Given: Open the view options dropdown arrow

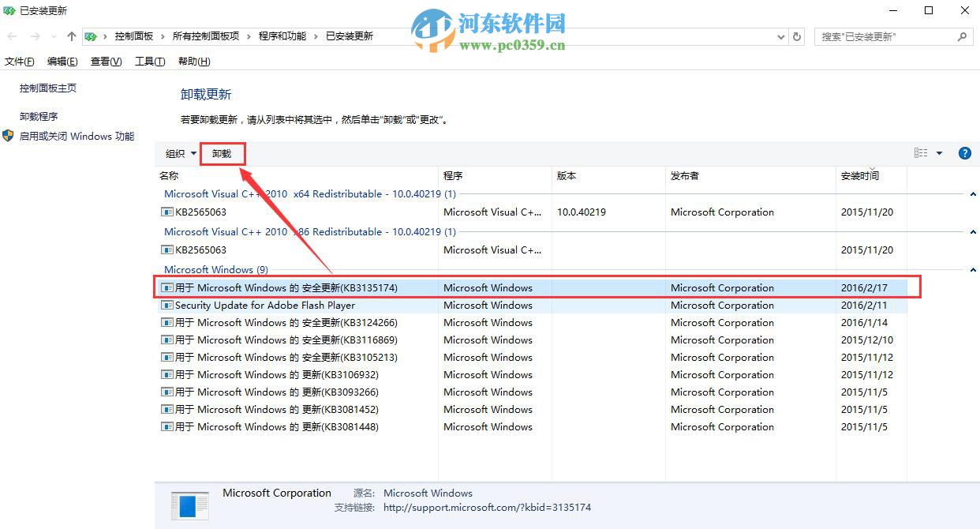Looking at the screenshot, I should click(x=938, y=152).
